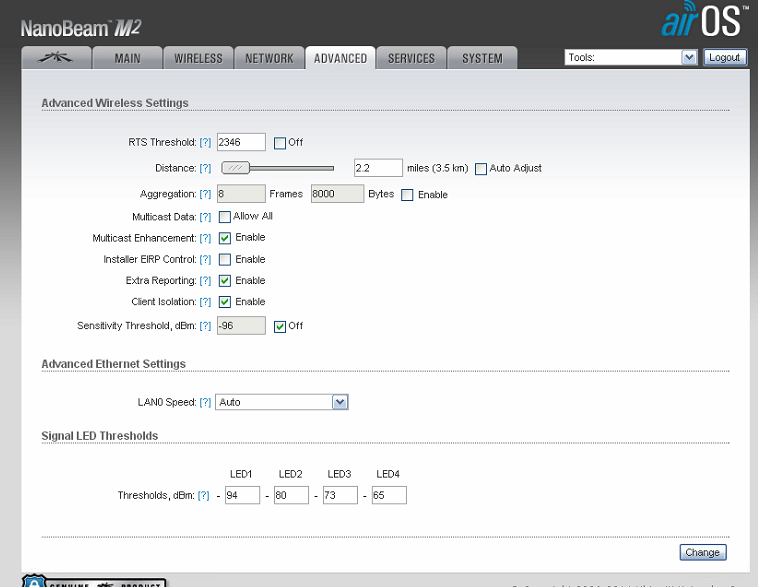Viewport: 758px width, 587px height.
Task: Open help for Client Isolation
Action: 205,302
